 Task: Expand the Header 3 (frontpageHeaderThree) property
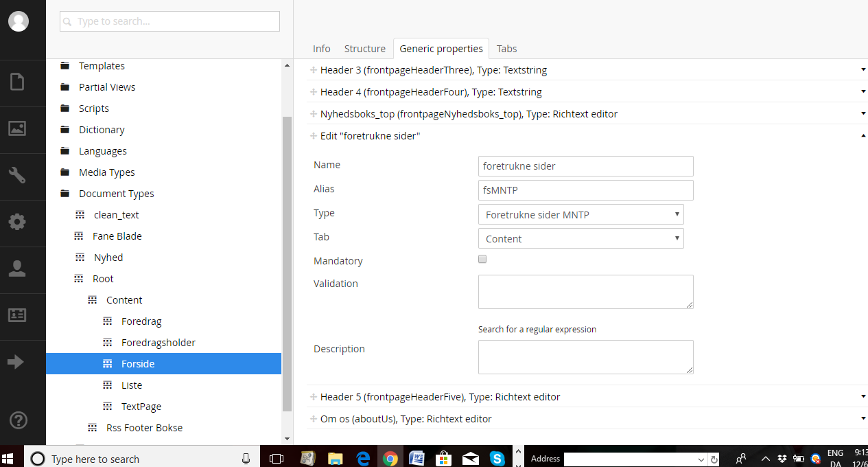[433, 70]
